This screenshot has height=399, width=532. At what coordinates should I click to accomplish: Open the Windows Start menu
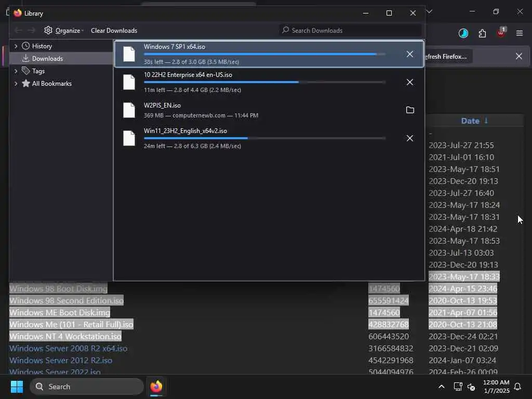coord(17,387)
